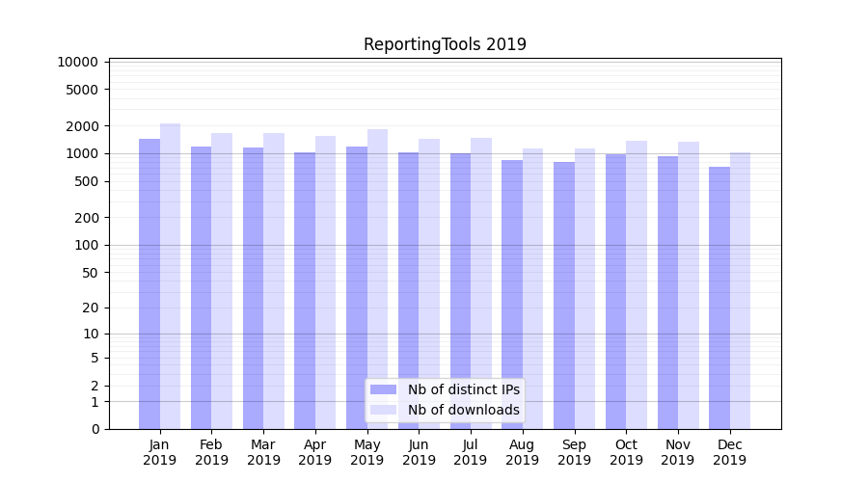The image size is (868, 482).
Task: Click the 10000 y-axis tick label
Action: (x=77, y=62)
